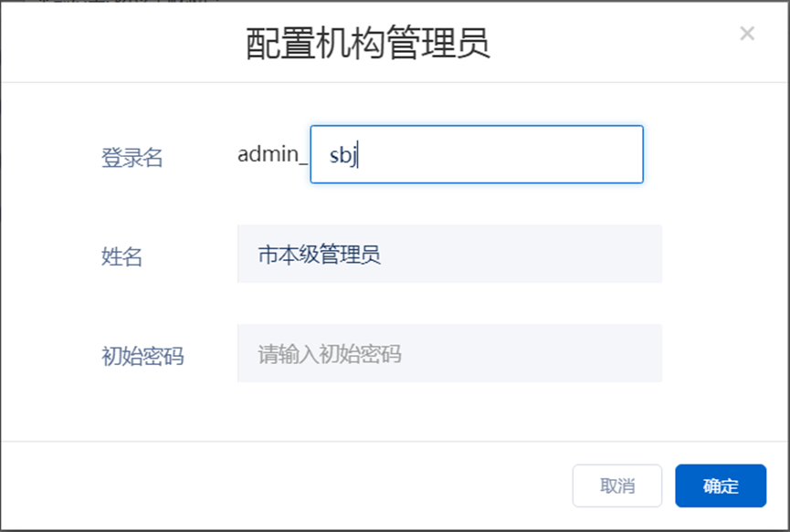Viewport: 790px width, 532px height.
Task: Click the admin_ prefix text
Action: (272, 154)
